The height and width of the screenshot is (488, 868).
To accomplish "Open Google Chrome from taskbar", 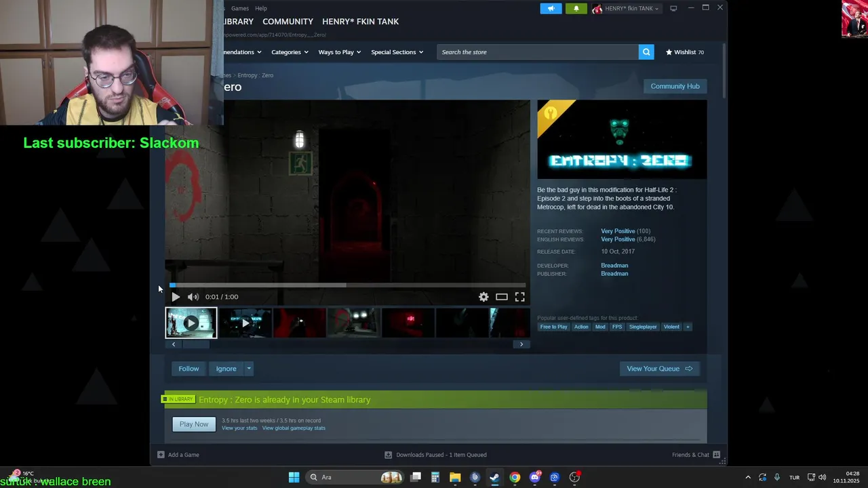I will [515, 477].
